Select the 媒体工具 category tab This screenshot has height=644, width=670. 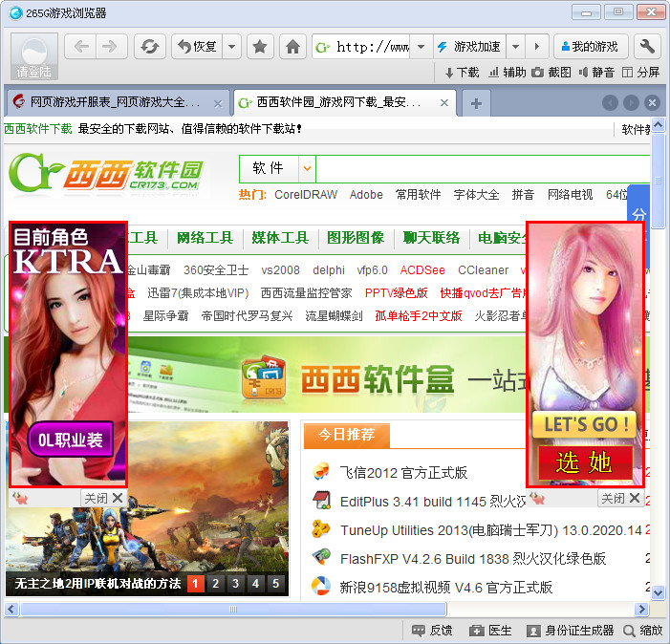pos(280,238)
